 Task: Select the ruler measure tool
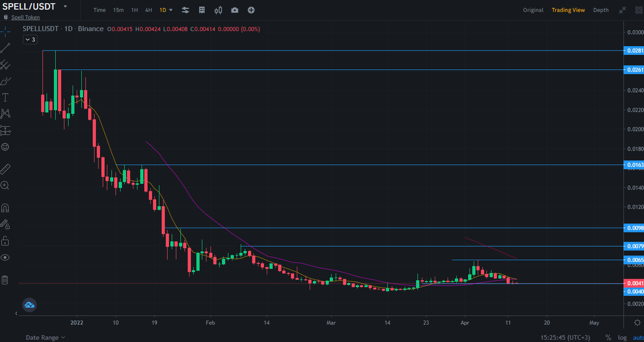(x=5, y=169)
